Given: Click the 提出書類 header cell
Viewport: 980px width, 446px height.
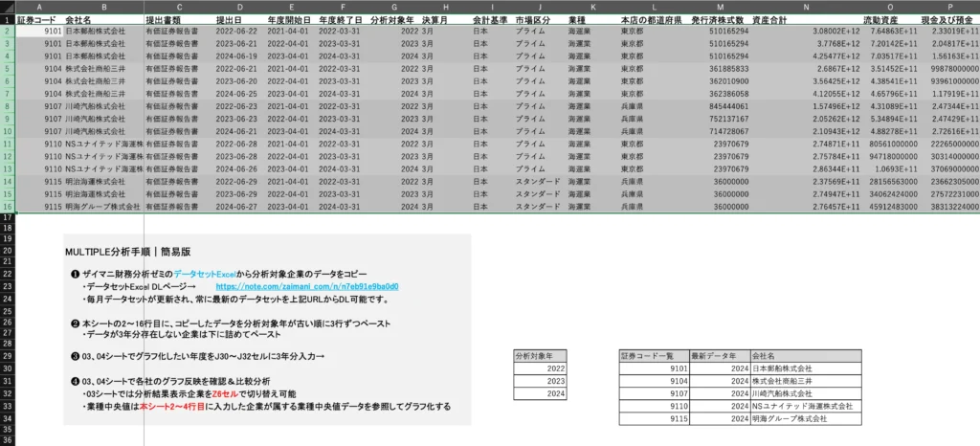Looking at the screenshot, I should coord(179,19).
